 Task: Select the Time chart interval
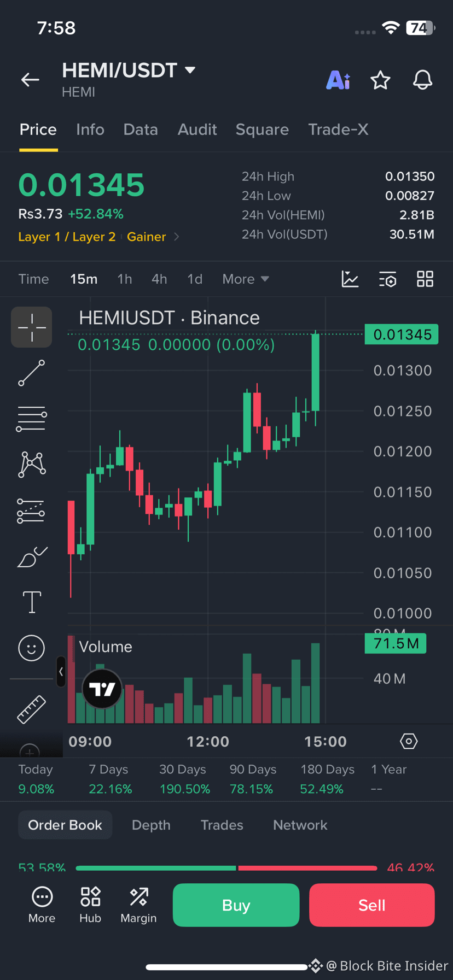(34, 279)
